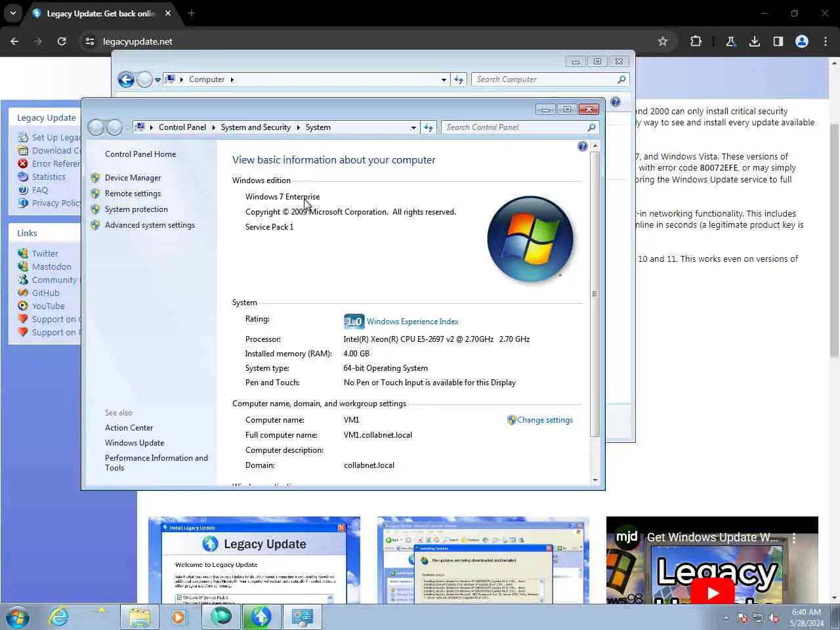This screenshot has width=840, height=630.
Task: Select System and Security breadcrumb
Action: click(x=255, y=127)
